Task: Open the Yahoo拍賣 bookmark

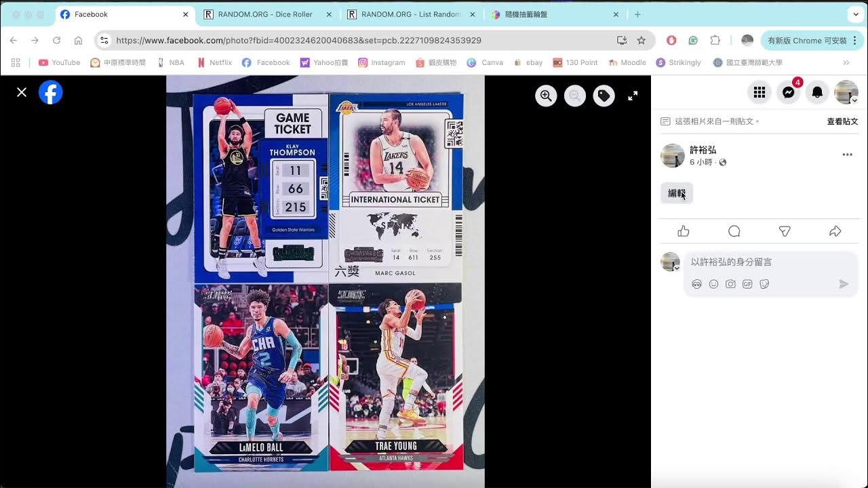Action: point(324,62)
